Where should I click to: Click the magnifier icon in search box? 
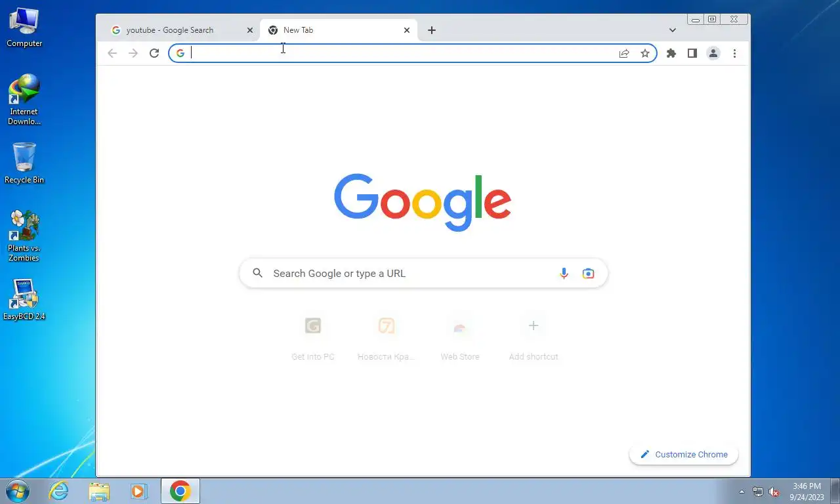258,273
